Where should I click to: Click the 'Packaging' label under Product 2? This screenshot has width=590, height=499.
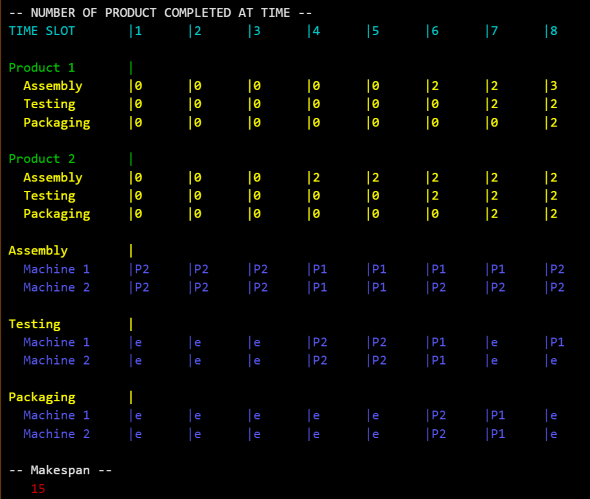tap(57, 214)
